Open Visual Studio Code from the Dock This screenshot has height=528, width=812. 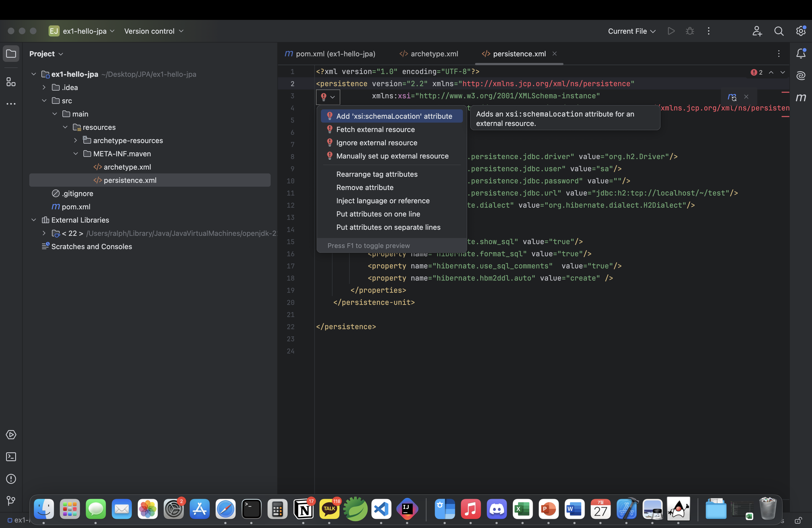tap(381, 509)
